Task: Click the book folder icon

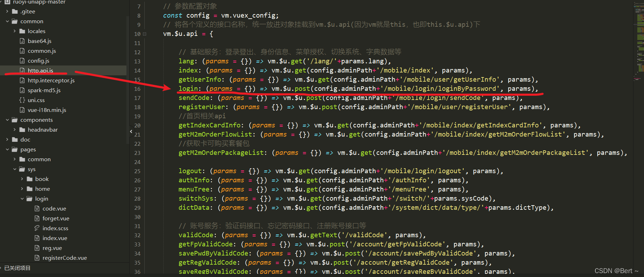Action: pos(30,179)
